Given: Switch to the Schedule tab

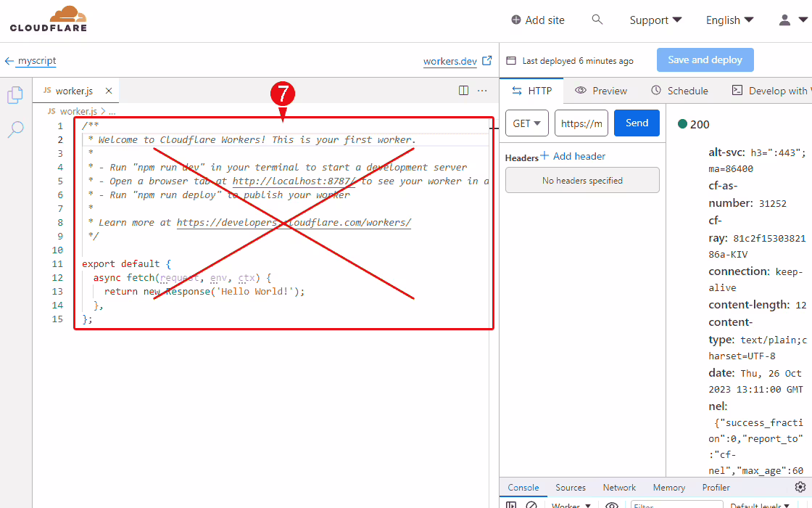Looking at the screenshot, I should [x=679, y=91].
